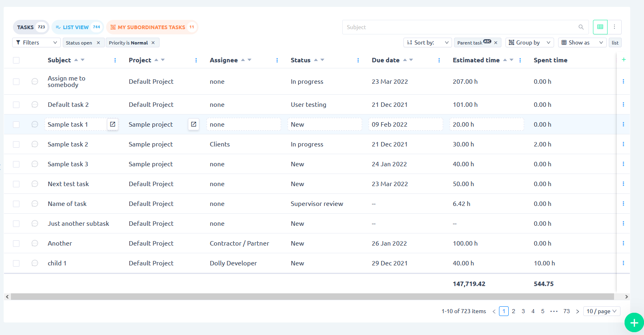Toggle the select-all checkbox in header
Viewport: 644px width, 335px height.
(16, 60)
